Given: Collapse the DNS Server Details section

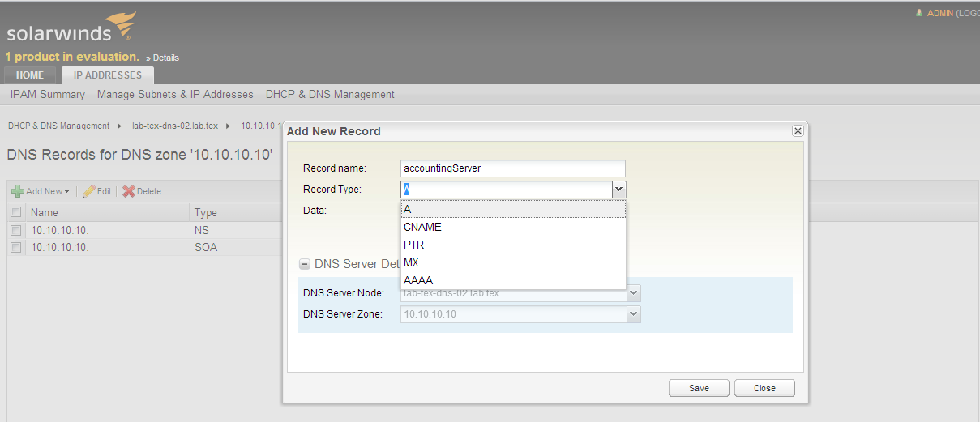Looking at the screenshot, I should (305, 264).
